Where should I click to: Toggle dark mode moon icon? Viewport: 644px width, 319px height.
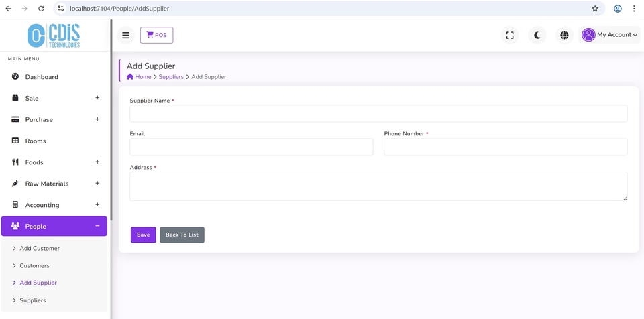[x=537, y=36]
